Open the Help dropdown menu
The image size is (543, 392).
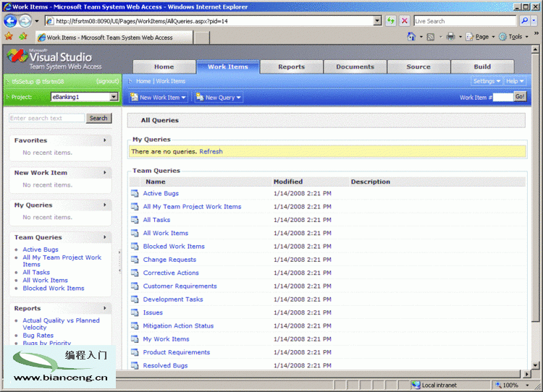tap(515, 81)
